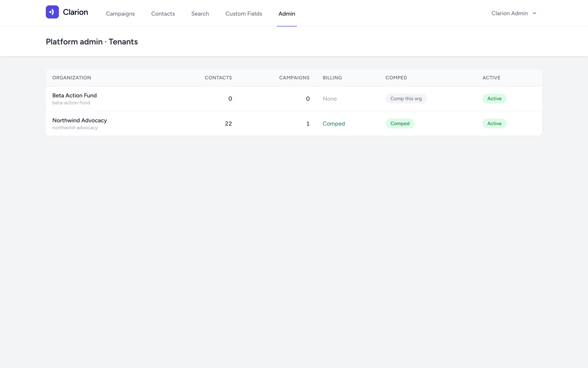Go to the Contacts tab
The width and height of the screenshot is (588, 368).
pos(163,14)
